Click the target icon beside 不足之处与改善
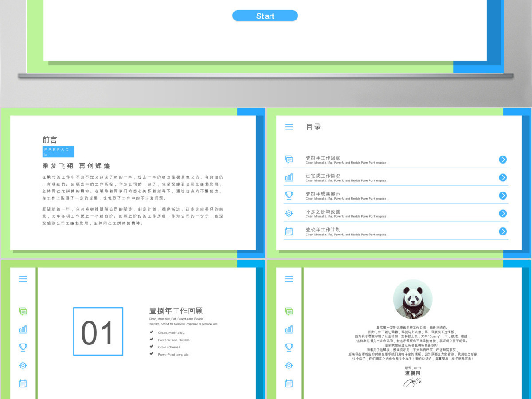The image size is (532, 399). [x=289, y=213]
